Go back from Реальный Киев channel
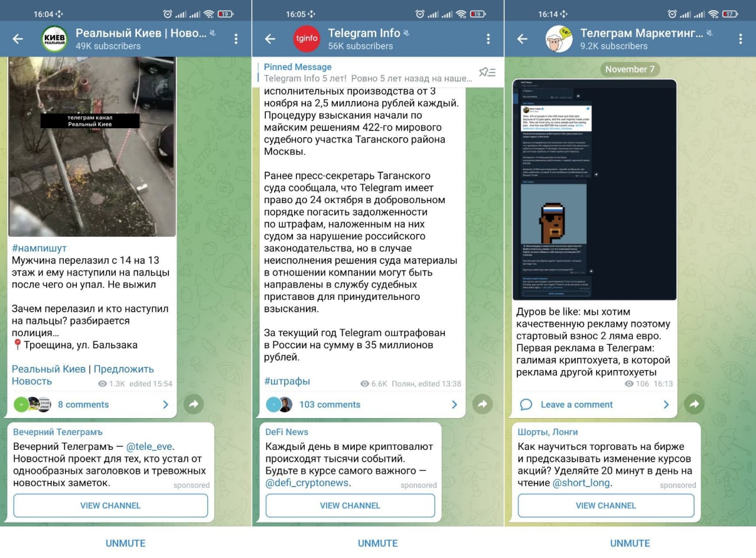Viewport: 756px width, 558px height. (18, 39)
